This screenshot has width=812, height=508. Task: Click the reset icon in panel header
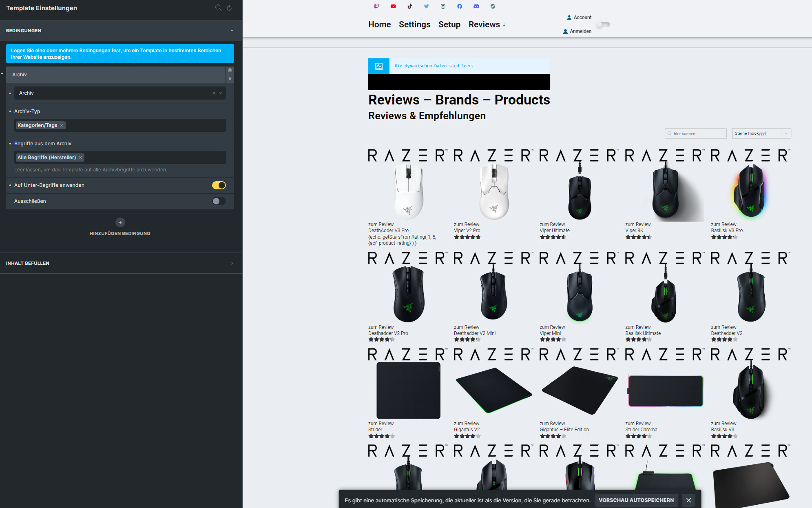click(x=229, y=8)
